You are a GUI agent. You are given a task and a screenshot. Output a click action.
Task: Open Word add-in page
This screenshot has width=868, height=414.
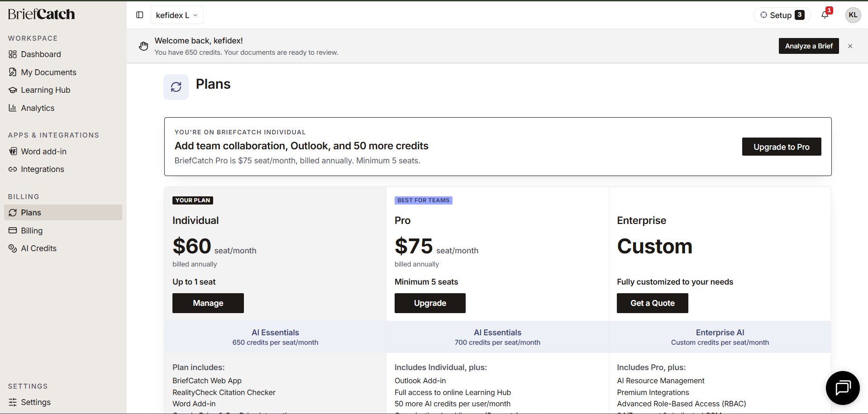point(63,152)
